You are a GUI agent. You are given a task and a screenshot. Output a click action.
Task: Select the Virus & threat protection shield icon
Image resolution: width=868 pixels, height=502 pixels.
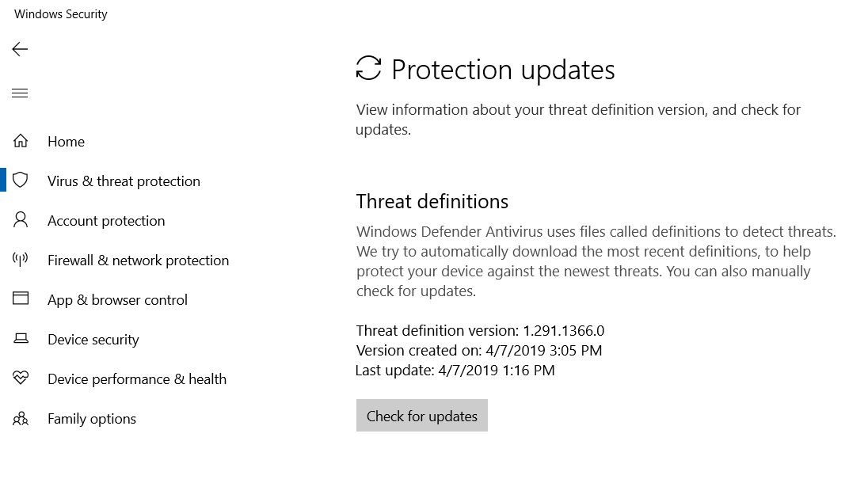21,181
